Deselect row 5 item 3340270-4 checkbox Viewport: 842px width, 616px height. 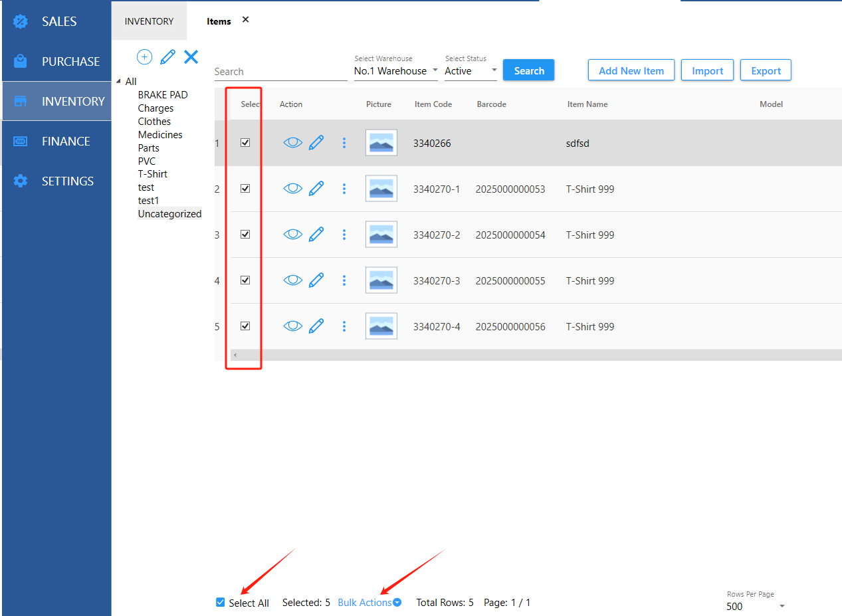click(245, 326)
